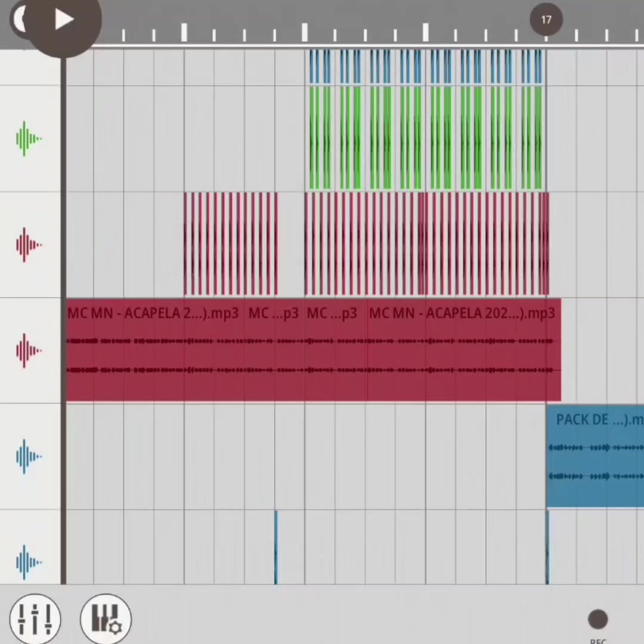Select the PACK DE track's blue waveform icon

tap(29, 457)
